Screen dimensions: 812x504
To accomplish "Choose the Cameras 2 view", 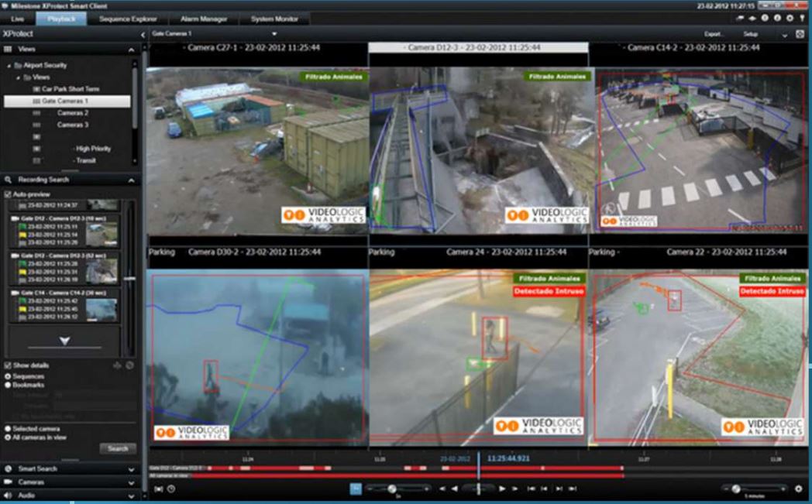I will (x=73, y=113).
